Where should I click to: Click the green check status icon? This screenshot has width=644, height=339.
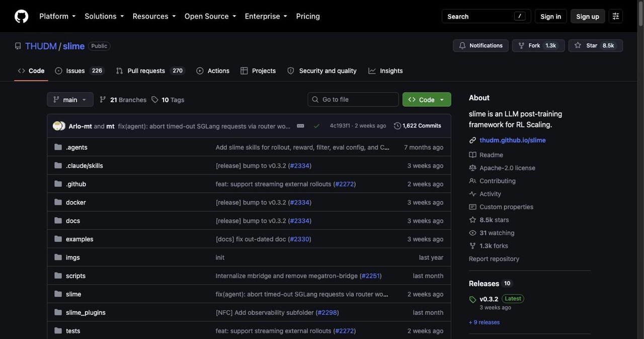(x=316, y=126)
